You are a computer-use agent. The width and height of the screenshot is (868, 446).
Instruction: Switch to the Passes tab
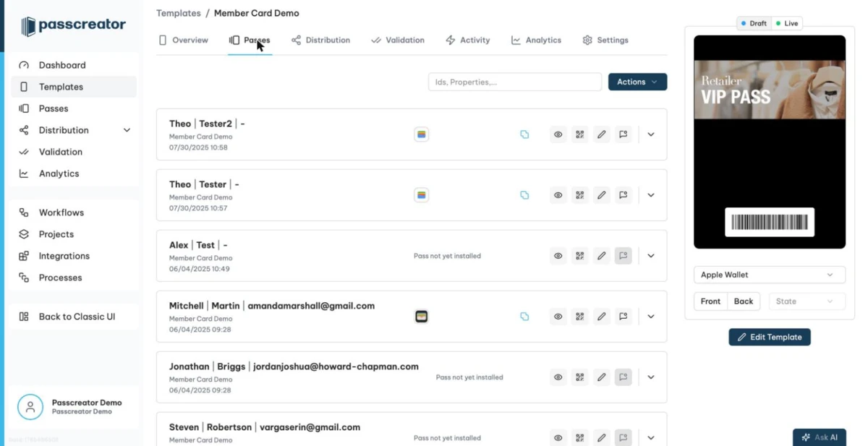(250, 40)
